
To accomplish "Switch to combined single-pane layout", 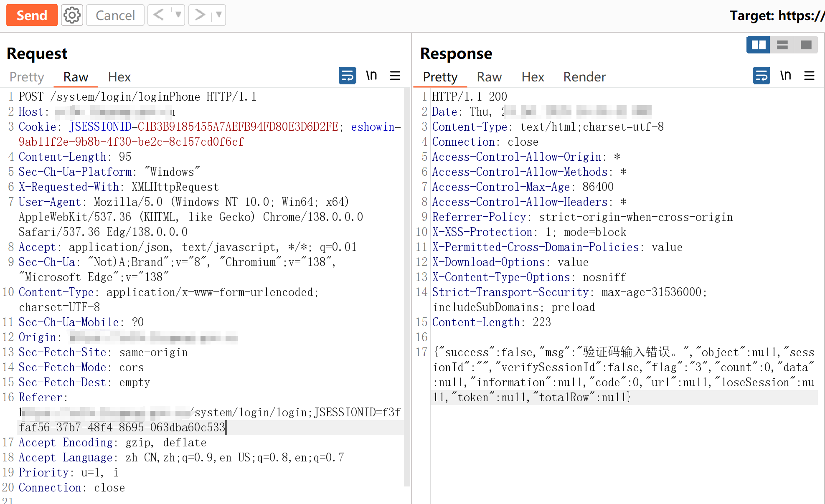I will [806, 45].
